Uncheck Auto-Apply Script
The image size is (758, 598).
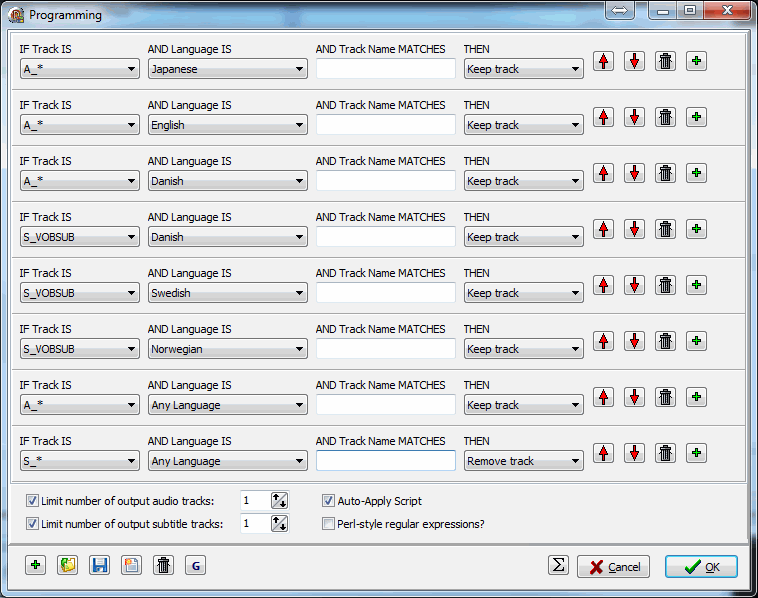point(328,501)
